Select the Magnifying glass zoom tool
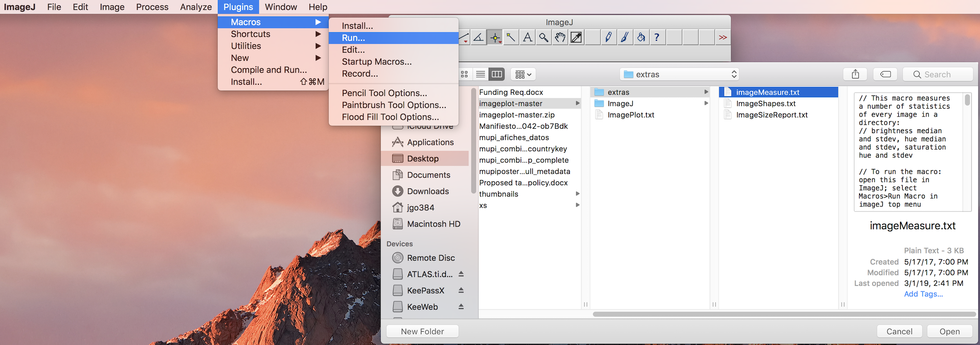980x345 pixels. click(544, 38)
